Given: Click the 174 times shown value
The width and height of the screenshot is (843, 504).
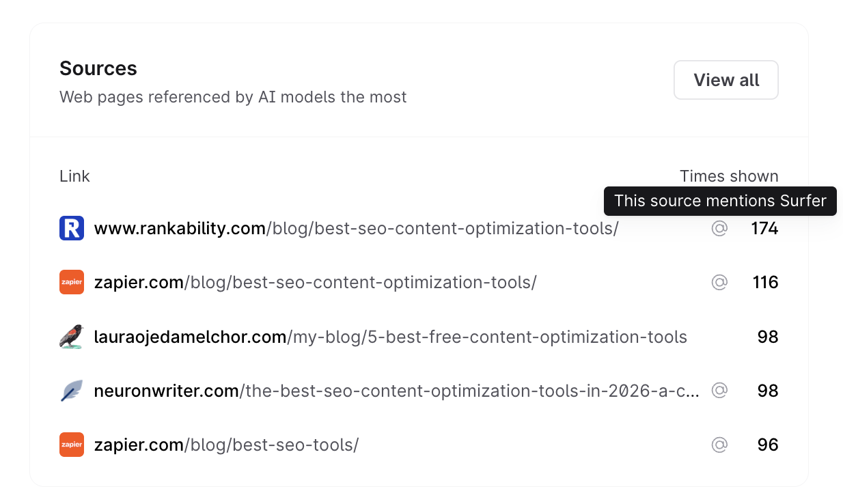Looking at the screenshot, I should point(764,228).
